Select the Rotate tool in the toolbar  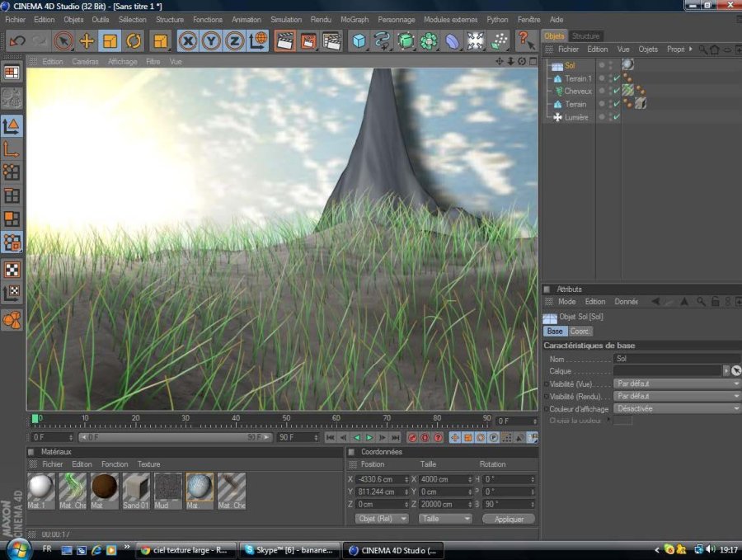click(134, 40)
